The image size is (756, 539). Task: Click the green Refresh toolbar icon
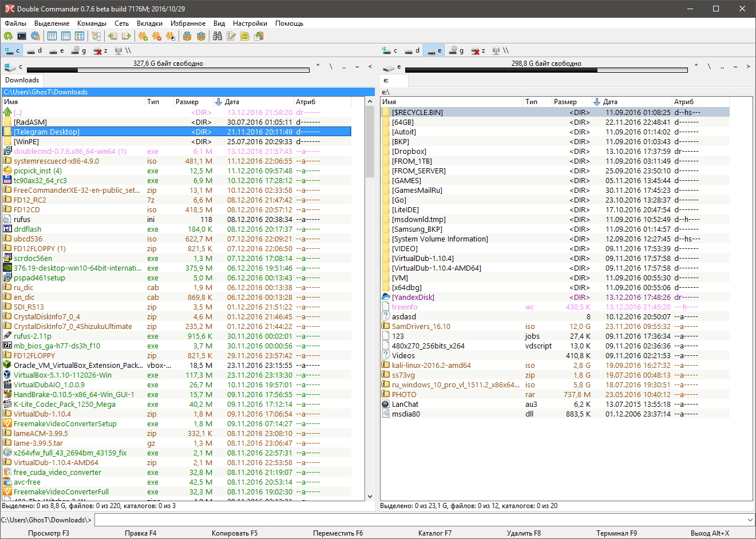pyautogui.click(x=8, y=36)
